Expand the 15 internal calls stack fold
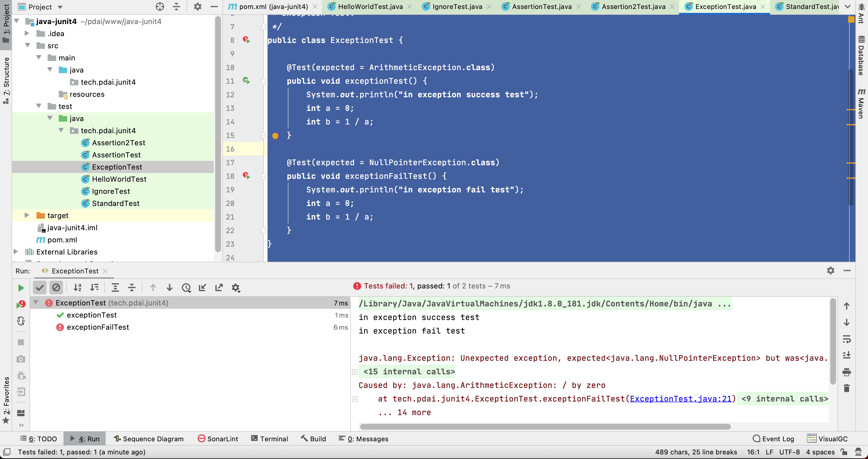The height and width of the screenshot is (459, 868). [355, 372]
